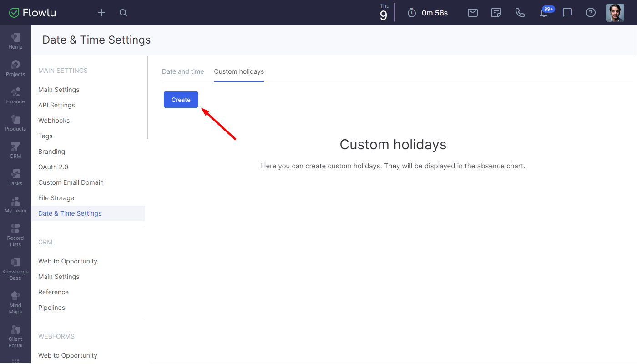Click the time tracker stopwatch icon
The image size is (637, 364).
[412, 13]
